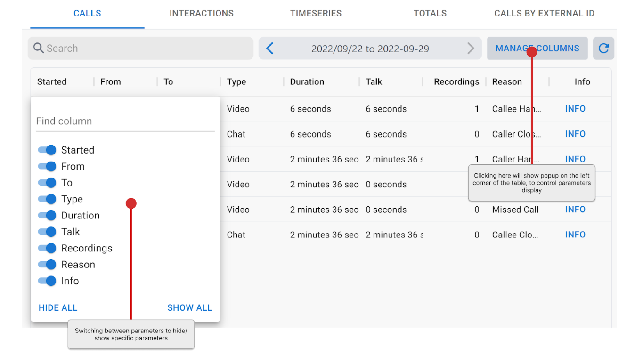Toggle the Duration column visibility
643x364 pixels.
coord(47,216)
